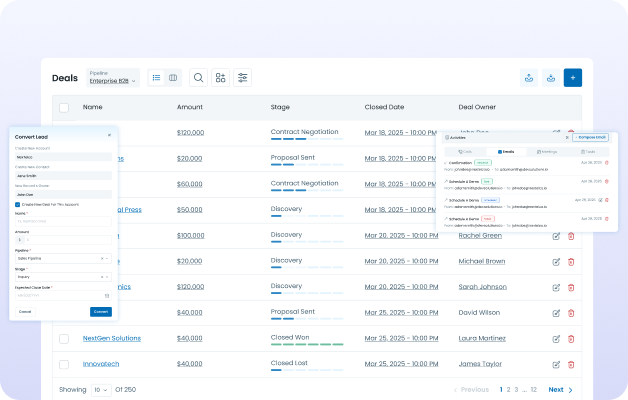Edit the Laura Martinez deal
The width and height of the screenshot is (628, 400).
tap(556, 339)
